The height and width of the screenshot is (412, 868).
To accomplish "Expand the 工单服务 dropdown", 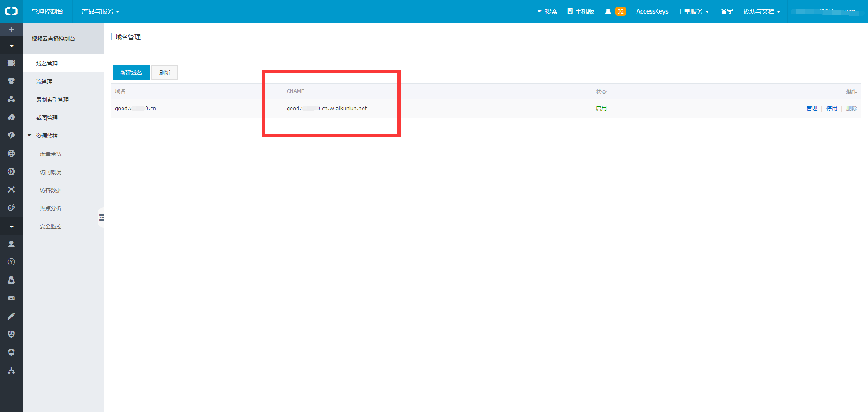I will (x=693, y=11).
